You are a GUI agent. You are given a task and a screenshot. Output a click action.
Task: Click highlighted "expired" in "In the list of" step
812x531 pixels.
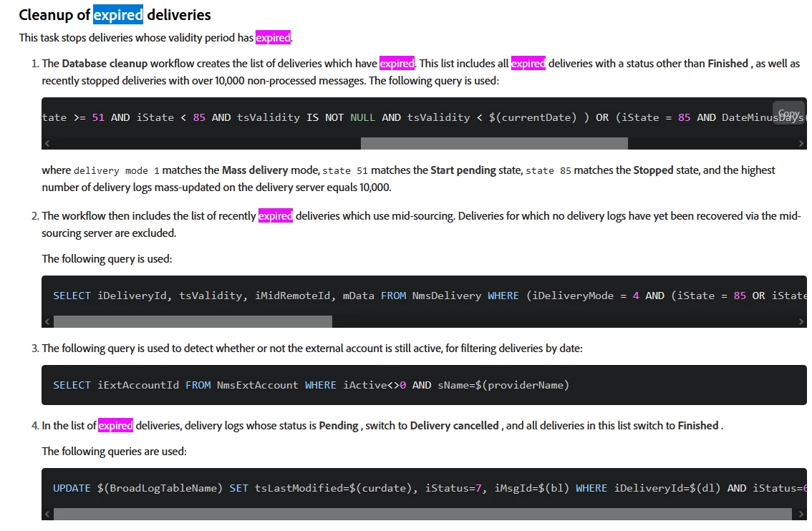[x=115, y=425]
